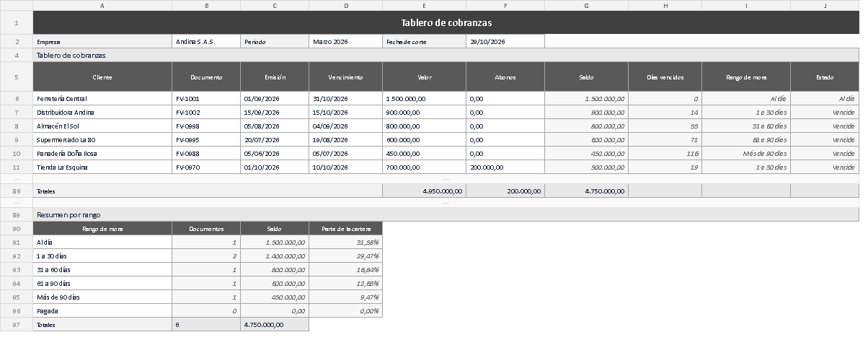Select the '1.400.000,00' summary balance

(275, 256)
